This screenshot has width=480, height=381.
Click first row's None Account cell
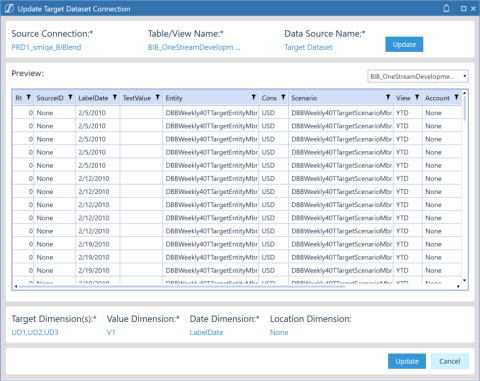tap(442, 113)
